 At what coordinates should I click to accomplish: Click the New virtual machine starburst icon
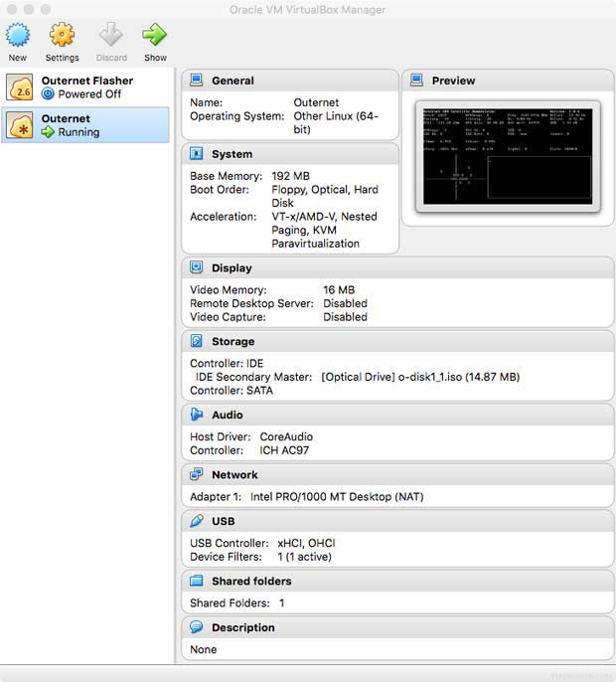[x=18, y=35]
